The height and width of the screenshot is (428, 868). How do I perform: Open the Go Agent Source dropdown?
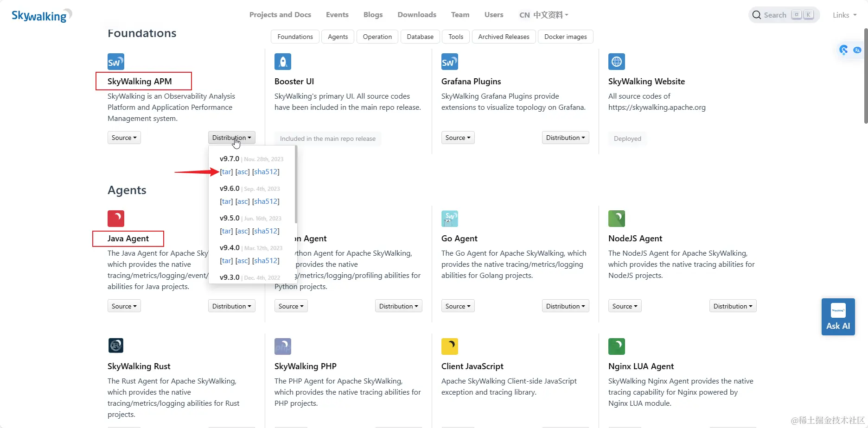click(458, 306)
